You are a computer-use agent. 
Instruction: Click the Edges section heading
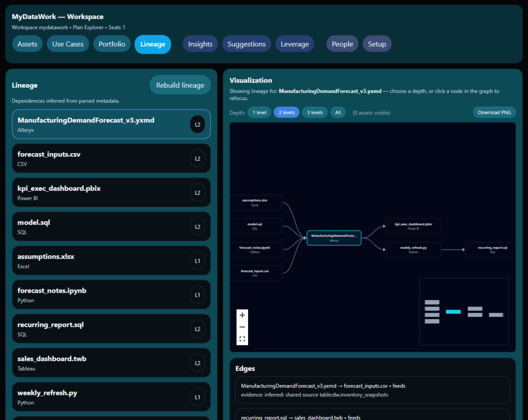pyautogui.click(x=245, y=368)
